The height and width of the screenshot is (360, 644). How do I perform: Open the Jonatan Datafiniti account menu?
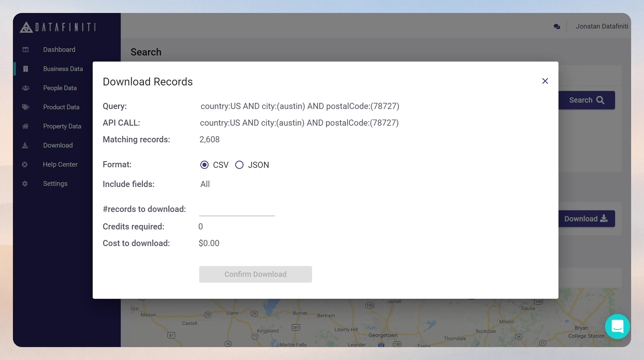click(602, 26)
